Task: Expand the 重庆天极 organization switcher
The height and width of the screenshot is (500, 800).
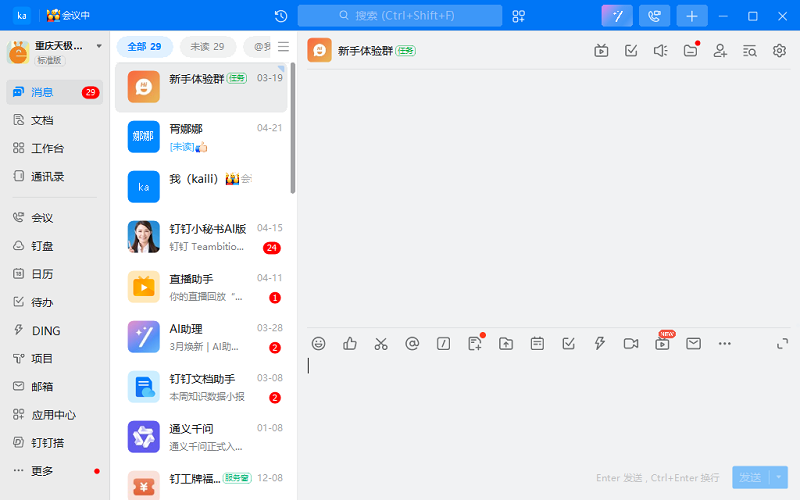Action: [x=99, y=46]
